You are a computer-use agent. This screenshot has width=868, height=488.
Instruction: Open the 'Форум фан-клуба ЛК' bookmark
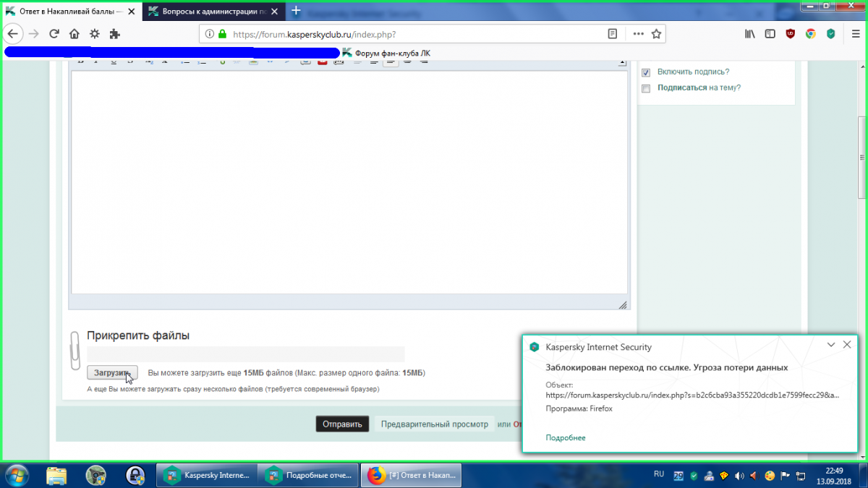point(387,53)
